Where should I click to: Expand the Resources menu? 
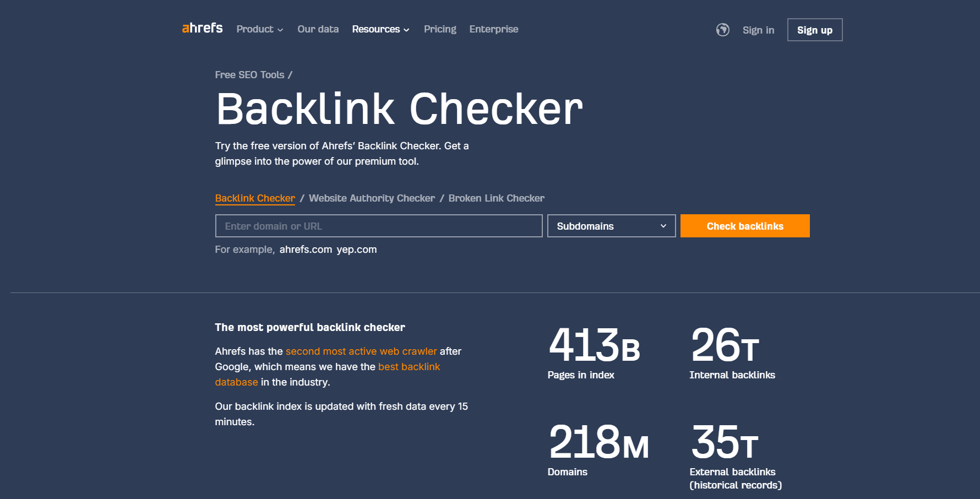(x=380, y=29)
